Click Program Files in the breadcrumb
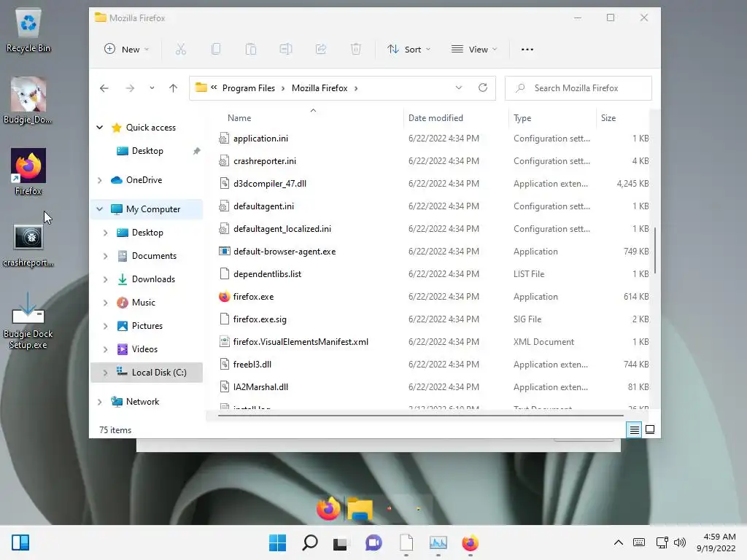The image size is (747, 560). (248, 88)
